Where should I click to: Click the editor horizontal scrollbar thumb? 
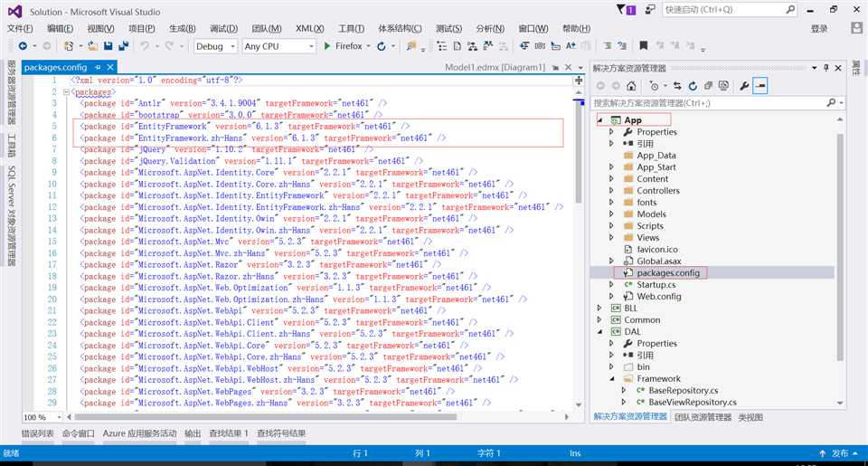[x=266, y=416]
